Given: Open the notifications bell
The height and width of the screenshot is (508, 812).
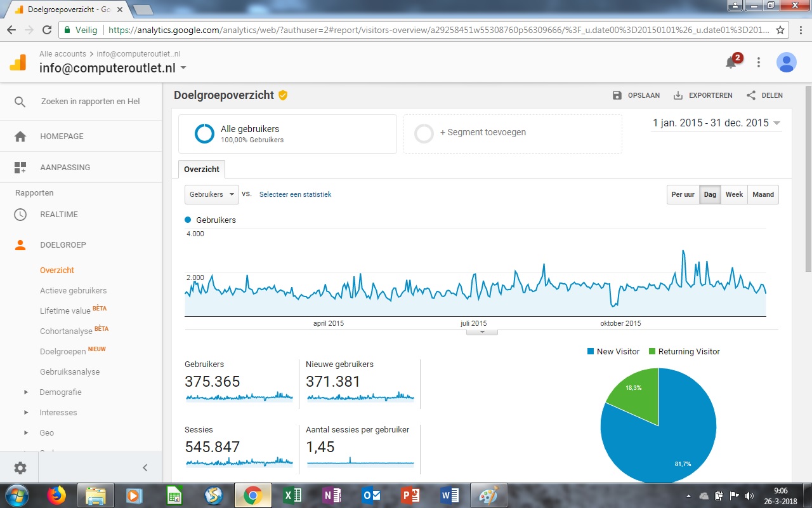Looking at the screenshot, I should point(731,62).
